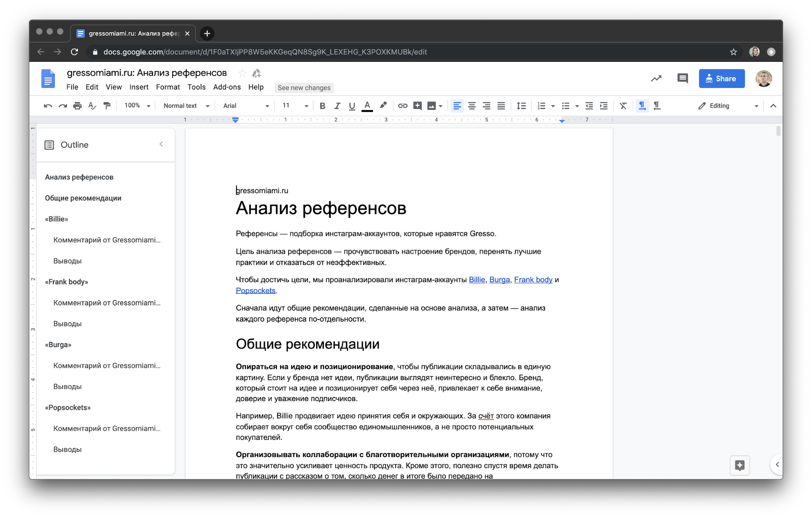812x518 pixels.
Task: Go to «Frank body» in outline
Action: coord(66,282)
